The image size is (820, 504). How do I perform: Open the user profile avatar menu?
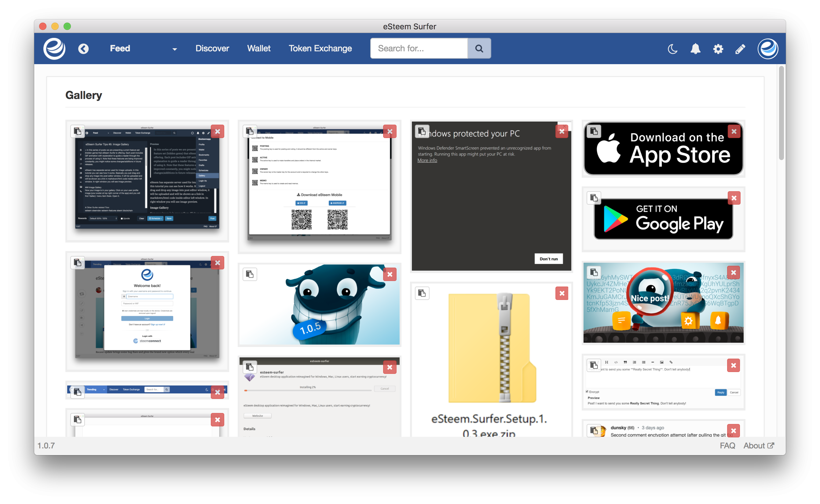tap(768, 49)
